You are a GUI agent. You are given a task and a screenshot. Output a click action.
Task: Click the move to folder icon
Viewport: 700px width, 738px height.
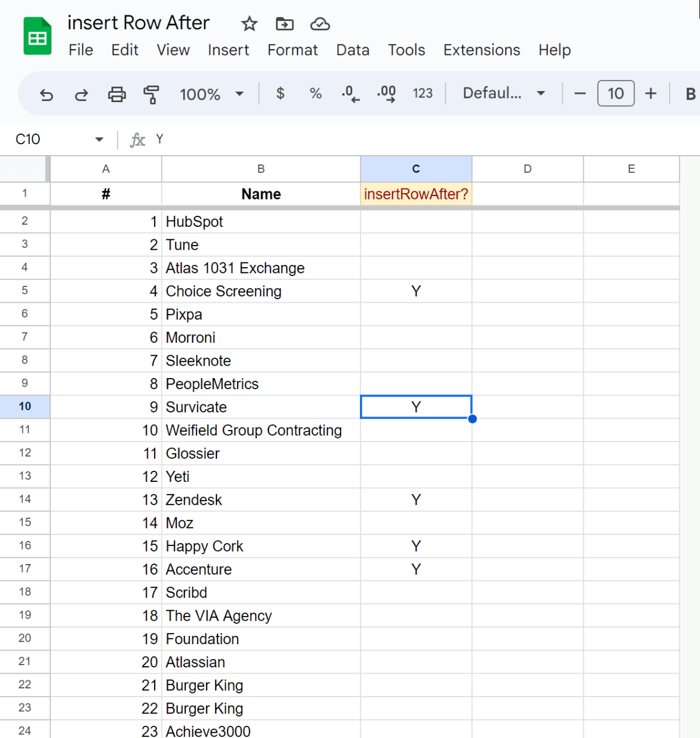(285, 24)
